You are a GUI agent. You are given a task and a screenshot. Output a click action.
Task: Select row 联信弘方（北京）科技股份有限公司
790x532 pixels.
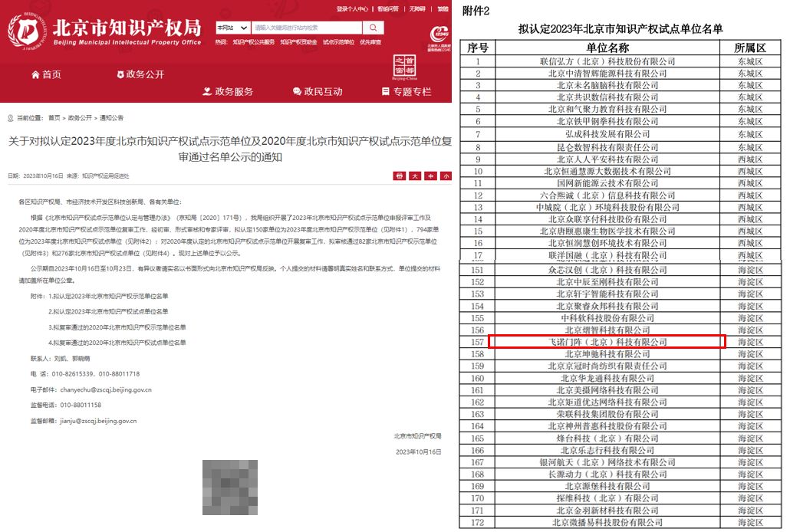pos(620,61)
